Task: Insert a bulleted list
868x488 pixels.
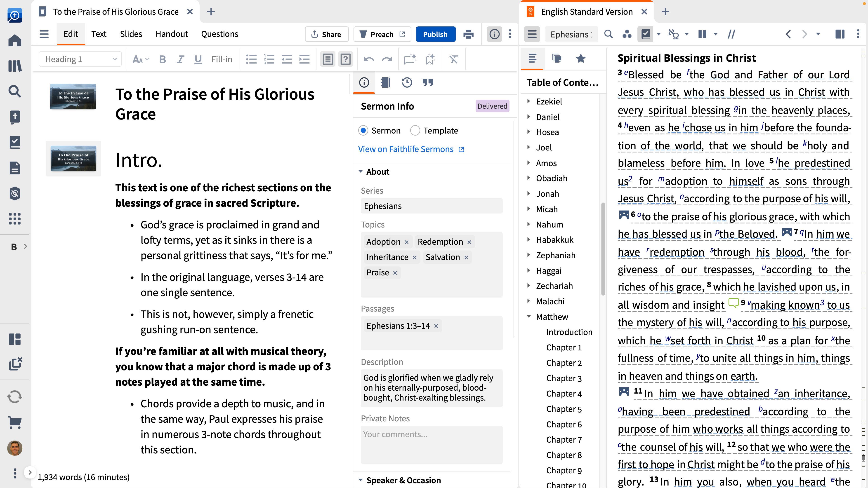Action: (251, 59)
